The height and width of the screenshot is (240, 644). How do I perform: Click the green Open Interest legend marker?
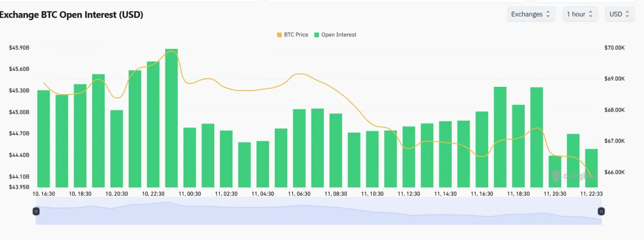(316, 35)
